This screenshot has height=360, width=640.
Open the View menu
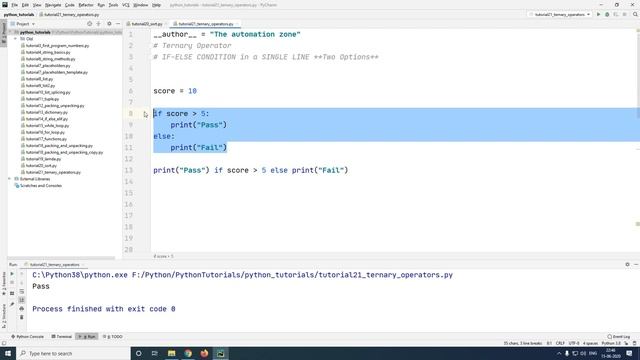37,5
